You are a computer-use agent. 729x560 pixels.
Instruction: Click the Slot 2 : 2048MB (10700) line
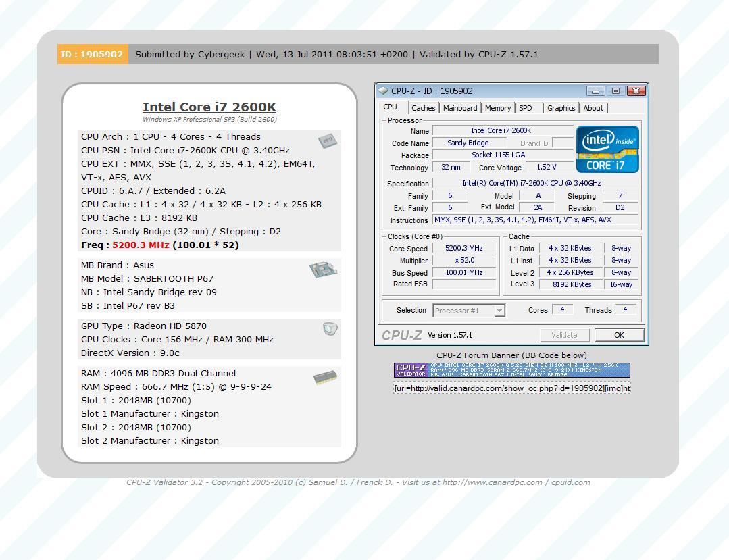coord(136,428)
